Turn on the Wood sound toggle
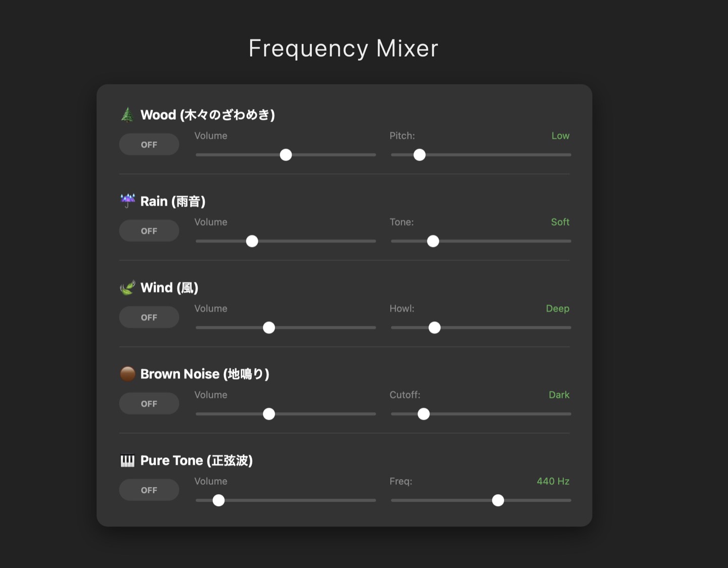The height and width of the screenshot is (568, 728). click(149, 145)
